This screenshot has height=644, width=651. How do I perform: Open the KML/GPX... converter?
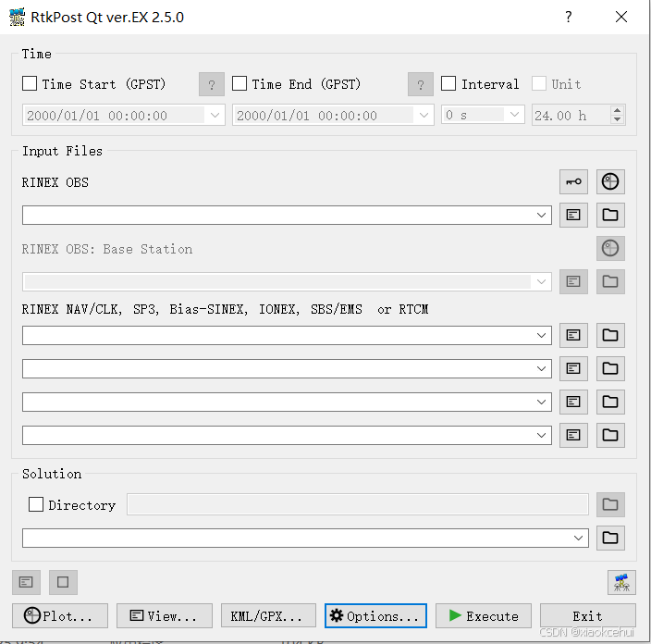pos(268,615)
